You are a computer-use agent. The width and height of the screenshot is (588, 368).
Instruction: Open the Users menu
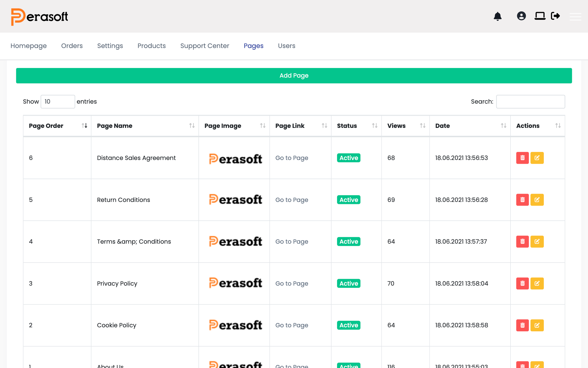[287, 46]
